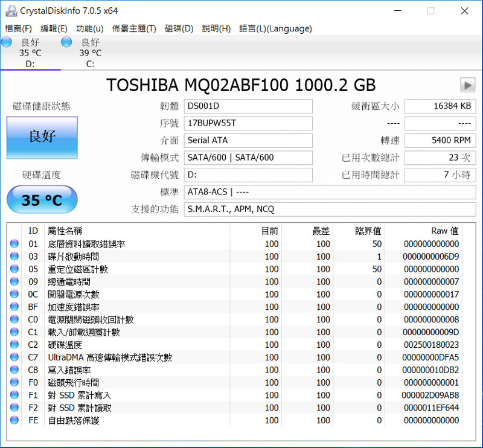Image resolution: width=483 pixels, height=448 pixels.
Task: Click the status orb for attribute F0
Action: tap(14, 382)
